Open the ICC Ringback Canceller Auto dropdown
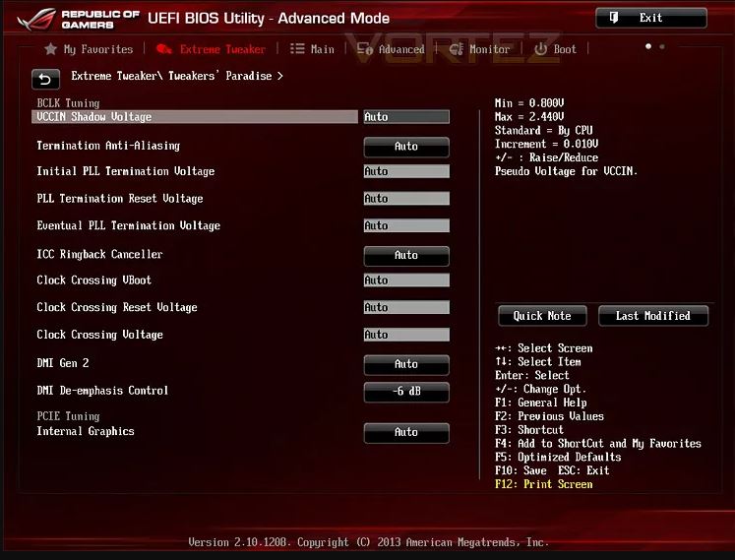 (x=406, y=255)
